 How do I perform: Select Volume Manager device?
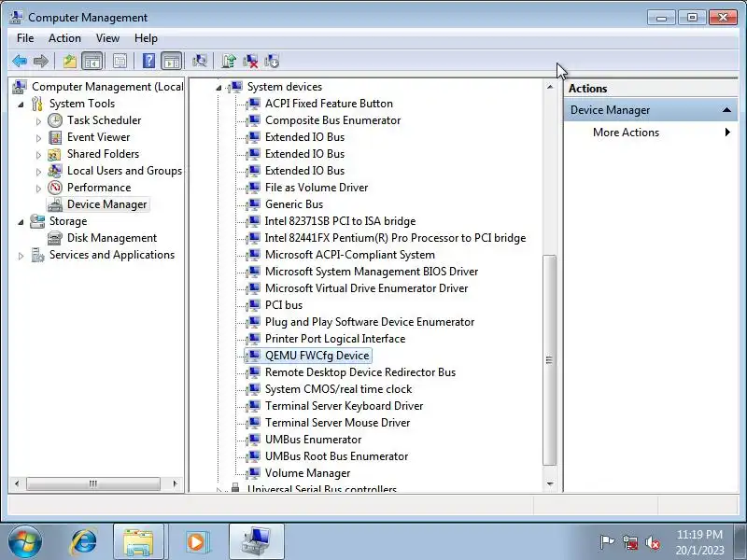point(307,473)
